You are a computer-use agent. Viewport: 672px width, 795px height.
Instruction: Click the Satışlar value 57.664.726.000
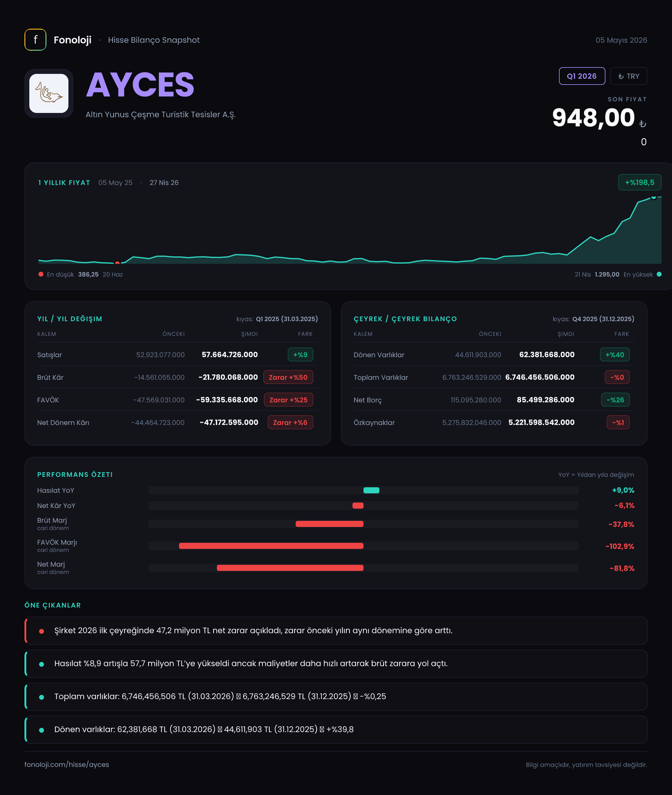tap(230, 354)
